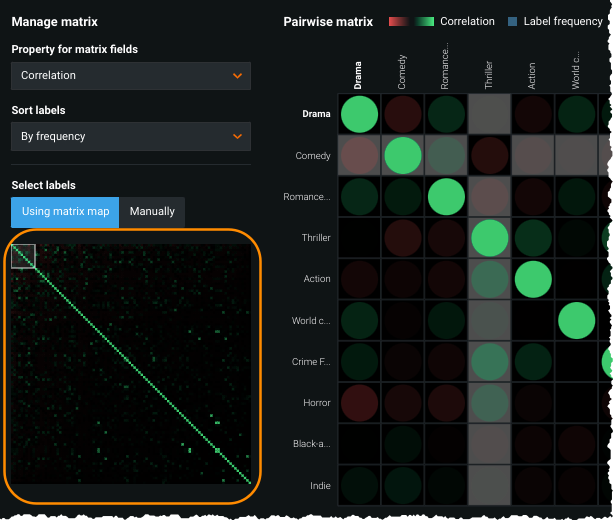Click the World cinema diagonal green circle
613x520 pixels.
[x=576, y=320]
